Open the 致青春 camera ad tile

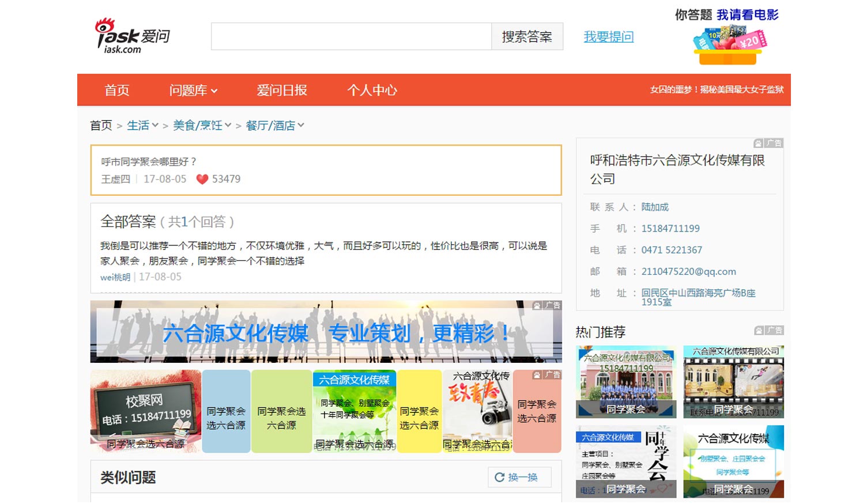[x=477, y=411]
